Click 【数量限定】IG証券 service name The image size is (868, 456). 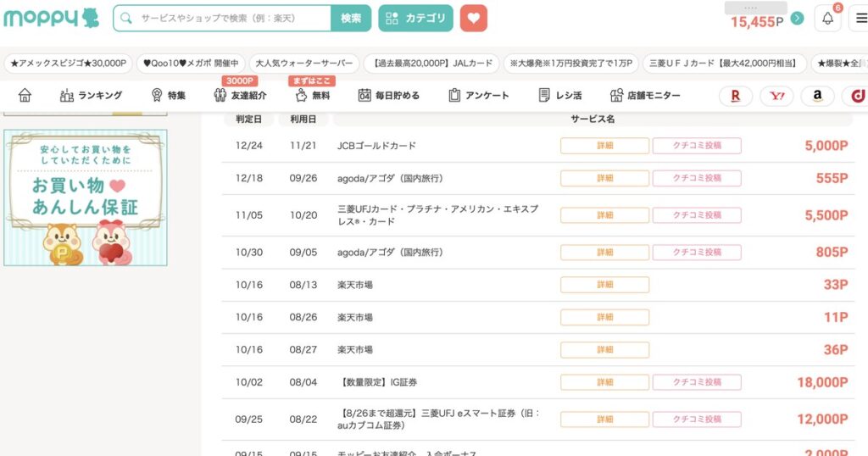point(379,382)
